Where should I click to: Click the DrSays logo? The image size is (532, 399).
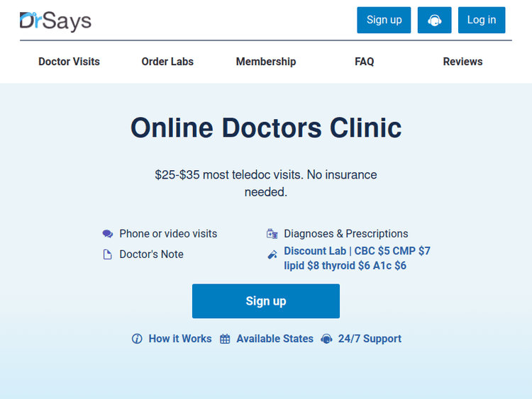(x=55, y=21)
